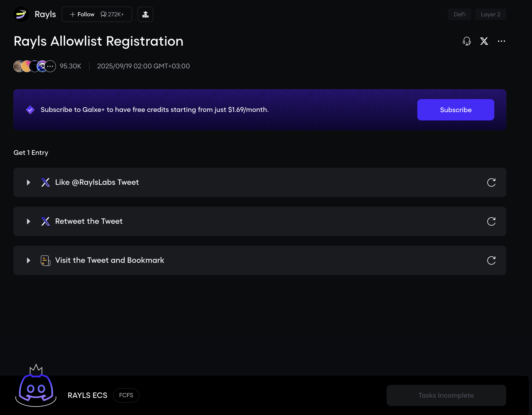Refresh the Like @RaylsLabs Tweet task
Screen dimensions: 532x415
pos(491,182)
